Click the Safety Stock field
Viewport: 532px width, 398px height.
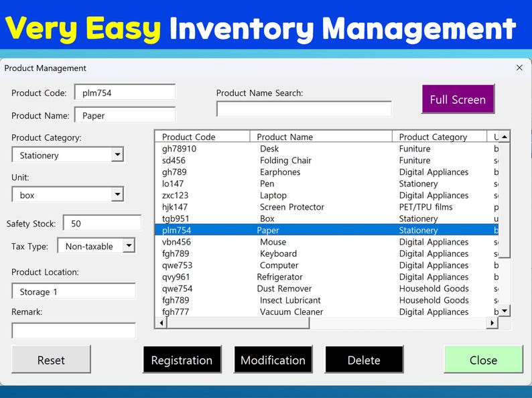coord(102,223)
